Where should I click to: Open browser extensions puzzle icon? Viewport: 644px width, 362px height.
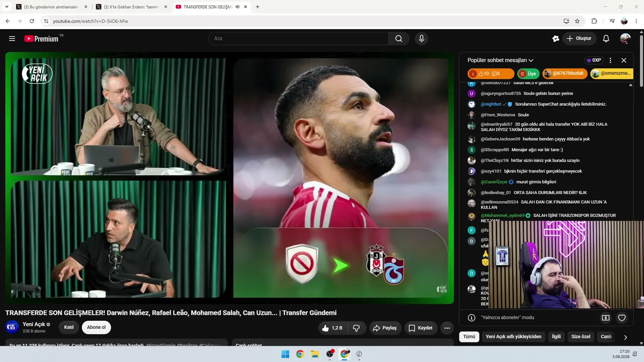pyautogui.click(x=594, y=21)
